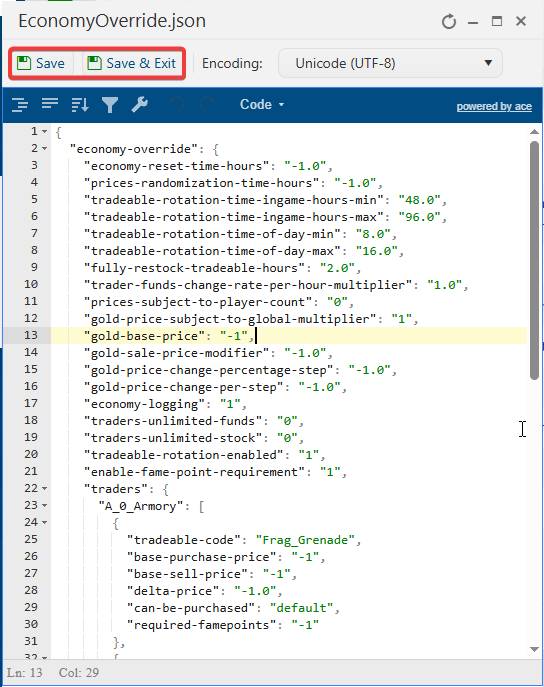This screenshot has height=687, width=544.
Task: Click the "fully-restock-tradeable-hours" key
Action: [x=194, y=268]
